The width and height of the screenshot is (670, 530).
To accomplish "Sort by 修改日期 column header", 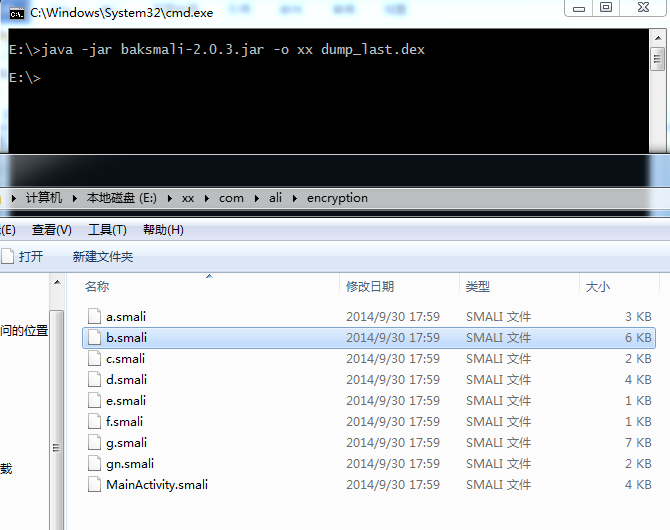I will [x=370, y=286].
